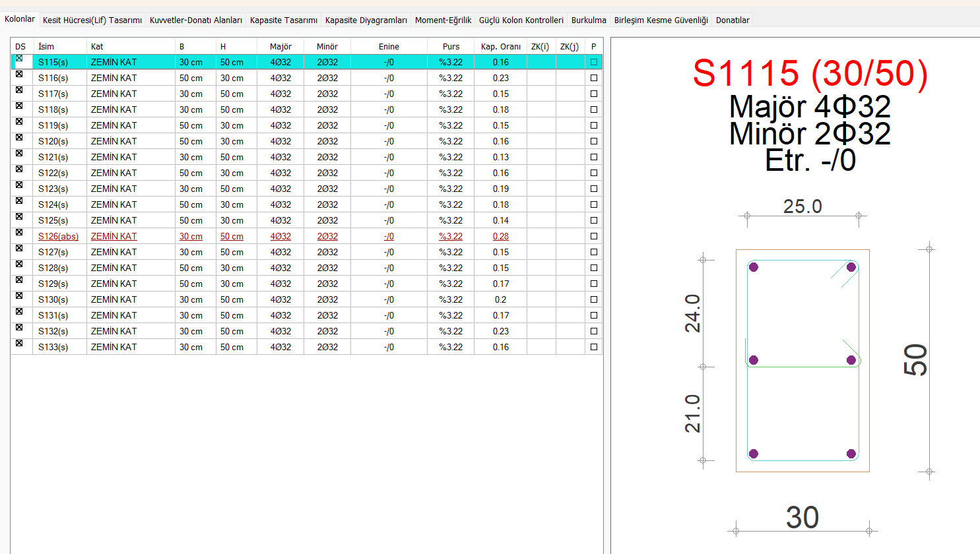Image resolution: width=980 pixels, height=554 pixels.
Task: Click the Majör value of S118(s)
Action: pyautogui.click(x=280, y=109)
